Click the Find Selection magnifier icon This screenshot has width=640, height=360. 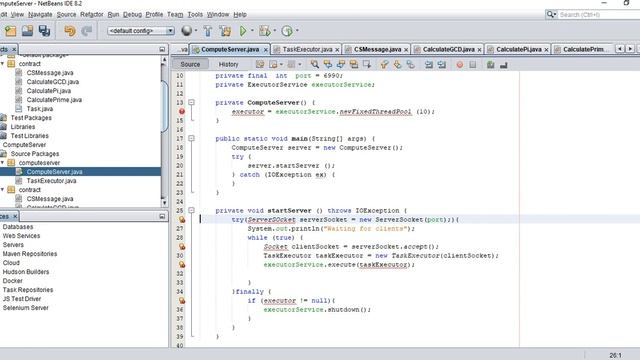click(315, 64)
